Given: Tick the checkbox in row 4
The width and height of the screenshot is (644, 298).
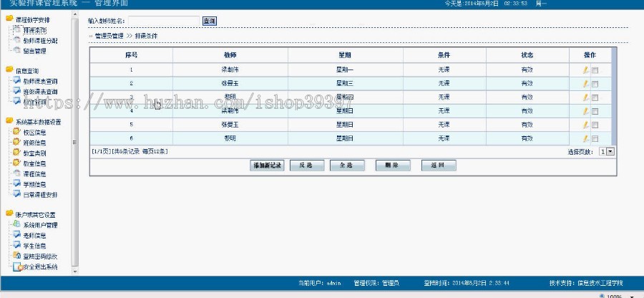Looking at the screenshot, I should [595, 111].
